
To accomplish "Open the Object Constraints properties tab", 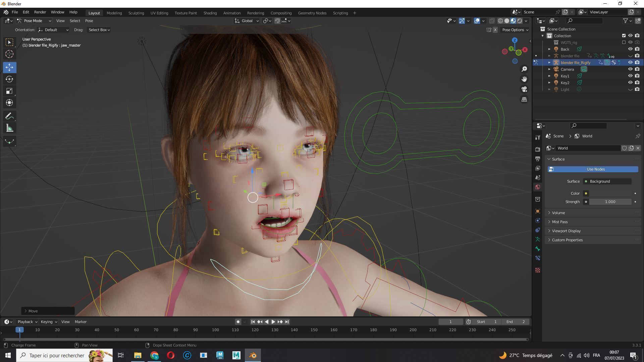I will click(538, 230).
